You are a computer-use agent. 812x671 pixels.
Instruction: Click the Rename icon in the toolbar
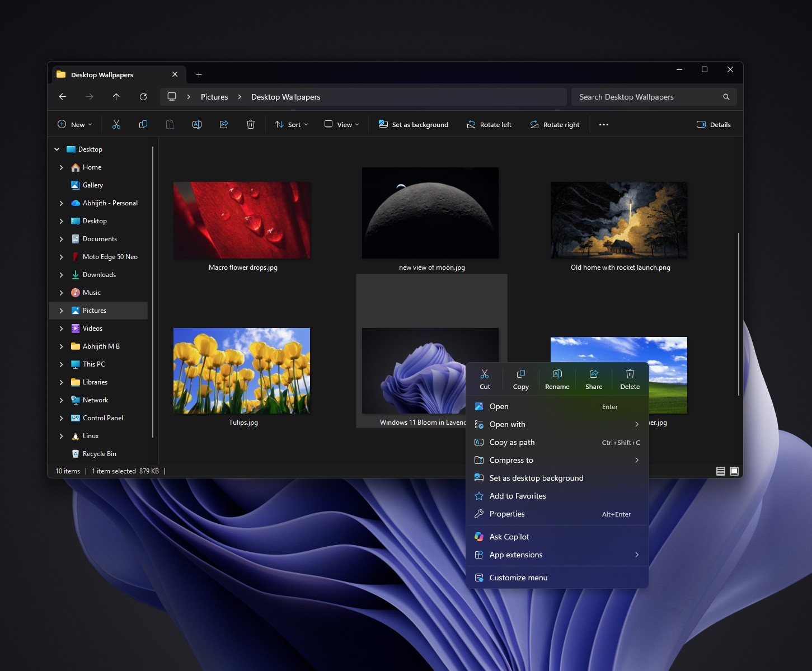(197, 124)
